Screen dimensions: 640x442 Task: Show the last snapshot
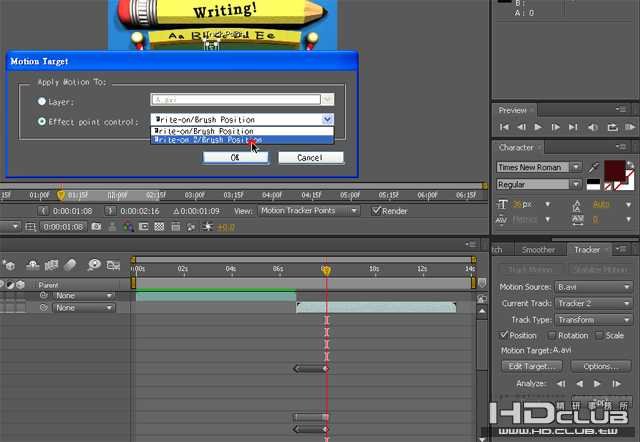pyautogui.click(x=112, y=227)
